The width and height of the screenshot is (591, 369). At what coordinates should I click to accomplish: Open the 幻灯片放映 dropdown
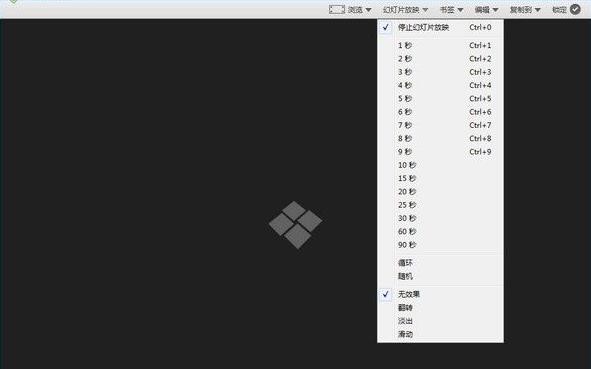click(405, 10)
